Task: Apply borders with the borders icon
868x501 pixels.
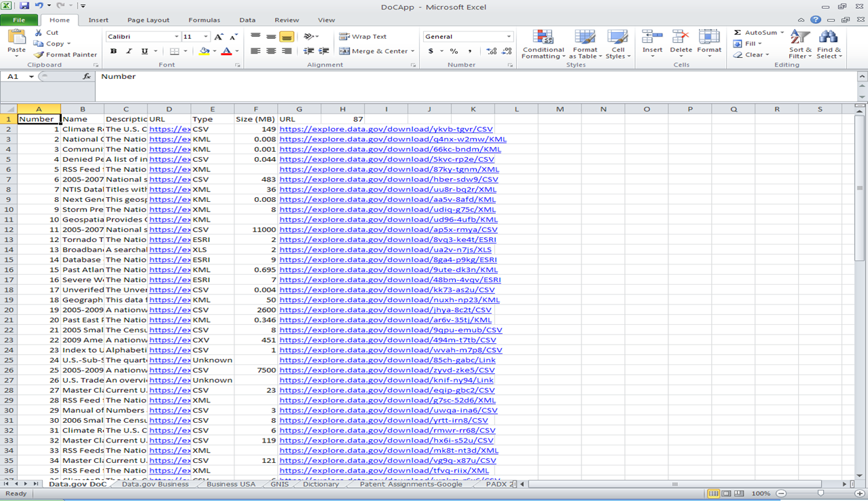Action: click(x=174, y=51)
